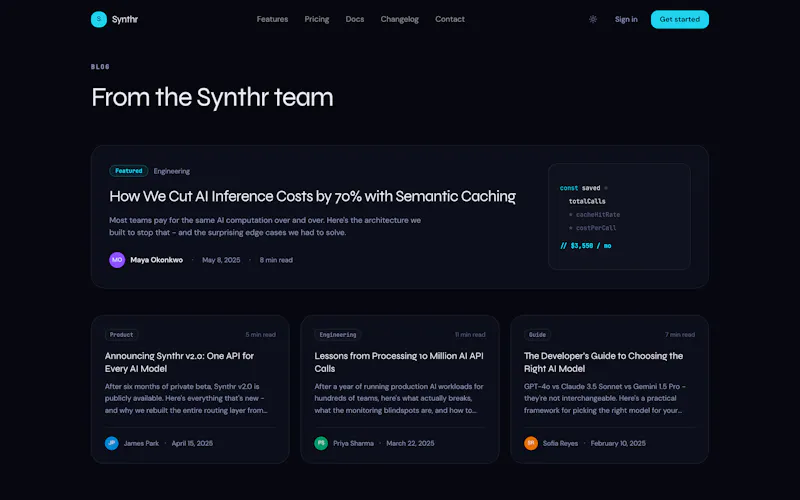The height and width of the screenshot is (500, 800).
Task: Click the Engineering label on featured post
Action: coord(171,171)
